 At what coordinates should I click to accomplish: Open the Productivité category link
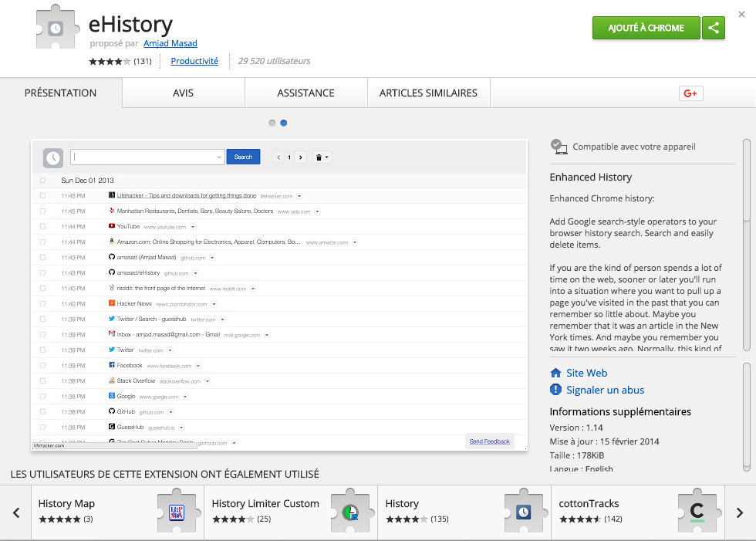point(194,61)
